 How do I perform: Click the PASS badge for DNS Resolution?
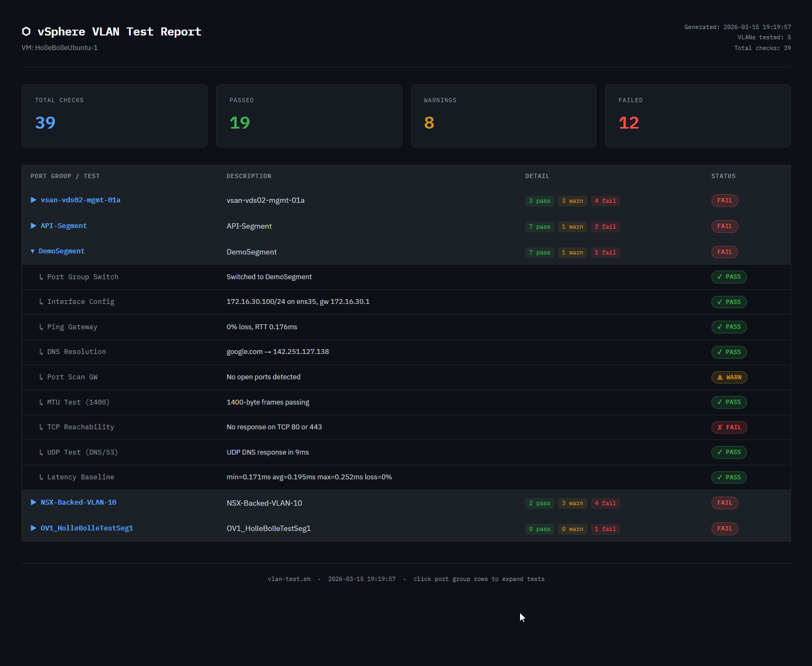pos(729,352)
